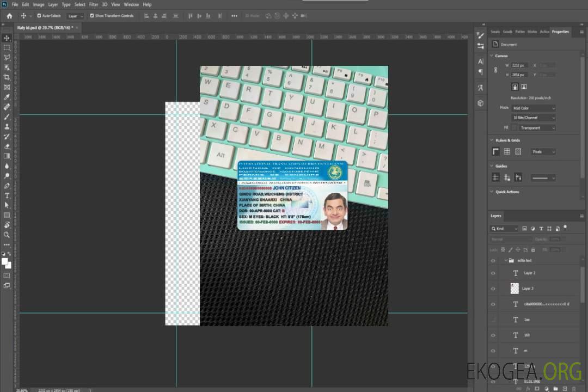Open the Character panel icon
Image resolution: width=588 pixels, height=392 pixels.
(x=480, y=62)
